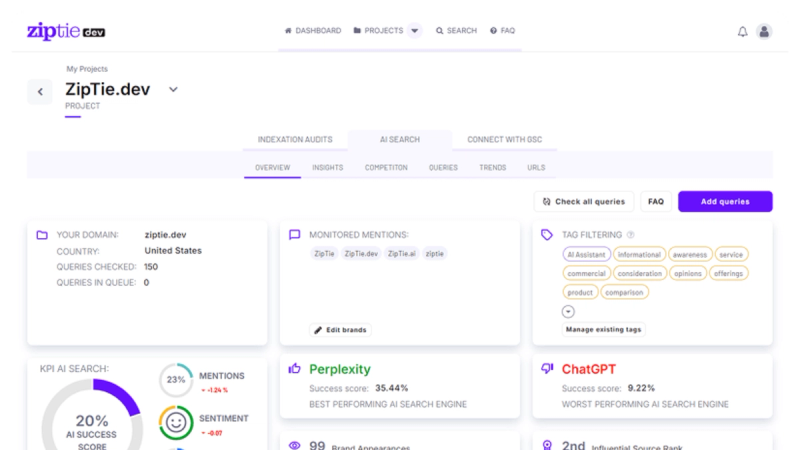Click the Edit brands button
800x450 pixels.
pyautogui.click(x=340, y=330)
